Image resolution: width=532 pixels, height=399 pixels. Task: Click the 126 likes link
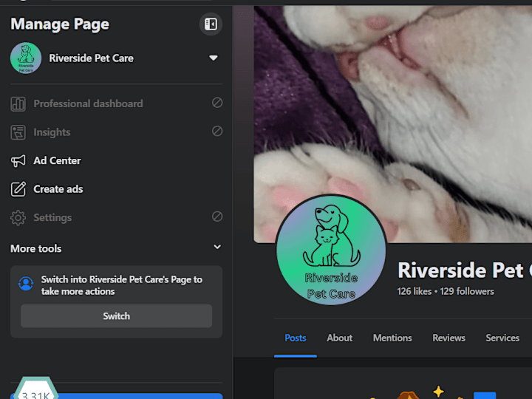coord(415,291)
